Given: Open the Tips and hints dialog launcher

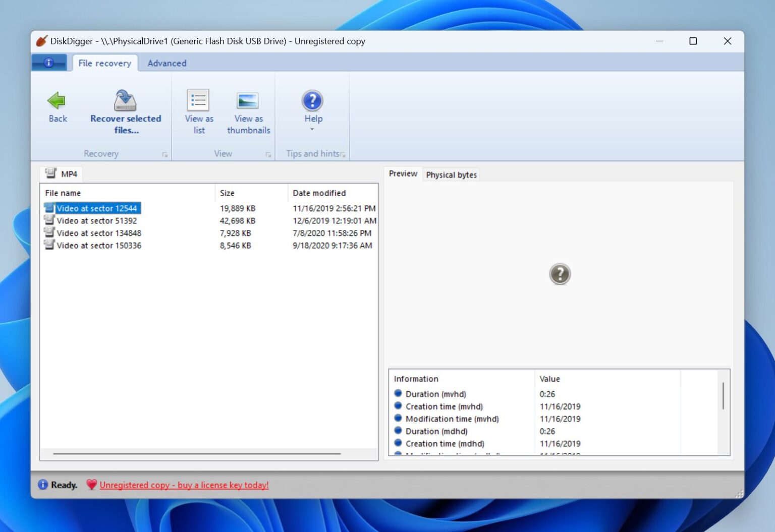Looking at the screenshot, I should coord(344,155).
